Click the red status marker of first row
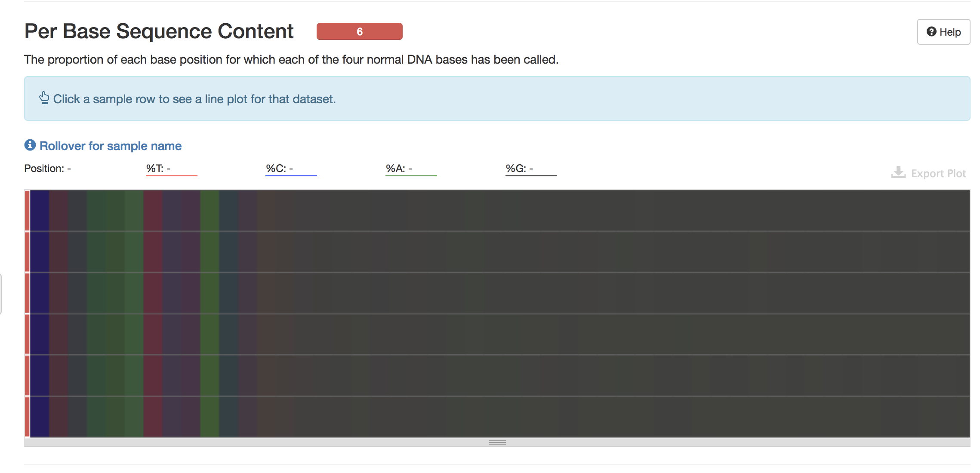The width and height of the screenshot is (980, 473). [x=27, y=211]
